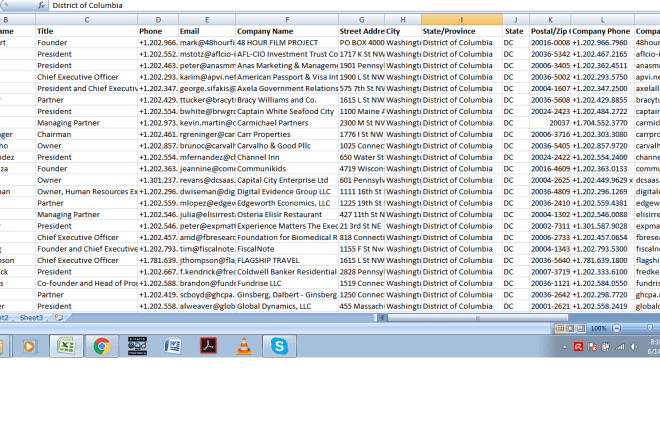
Task: Select the FLAGSHIP TRAVEL cell
Action: coord(287,260)
